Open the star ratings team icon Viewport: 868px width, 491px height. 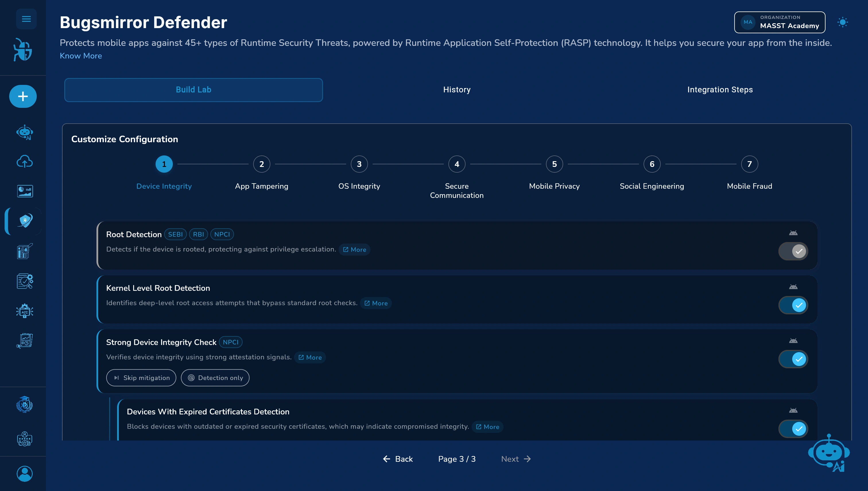[x=25, y=439]
